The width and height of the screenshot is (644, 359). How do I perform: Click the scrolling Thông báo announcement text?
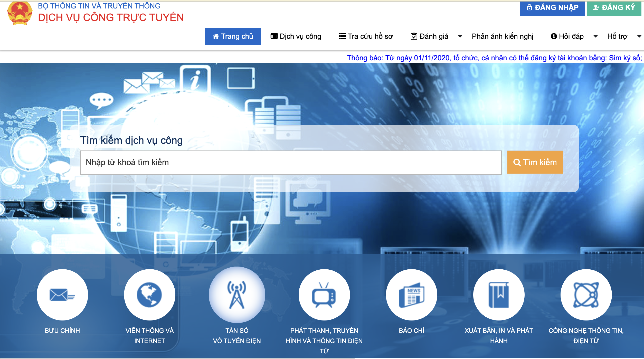pos(494,58)
